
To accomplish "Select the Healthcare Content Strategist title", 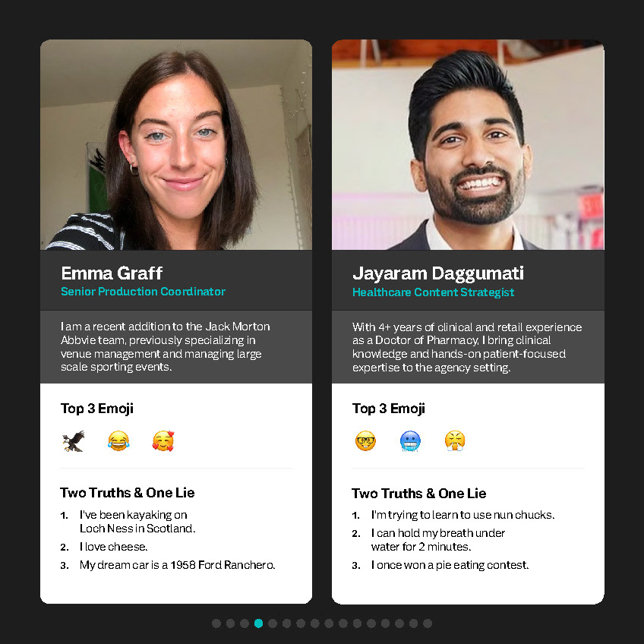I will [433, 292].
